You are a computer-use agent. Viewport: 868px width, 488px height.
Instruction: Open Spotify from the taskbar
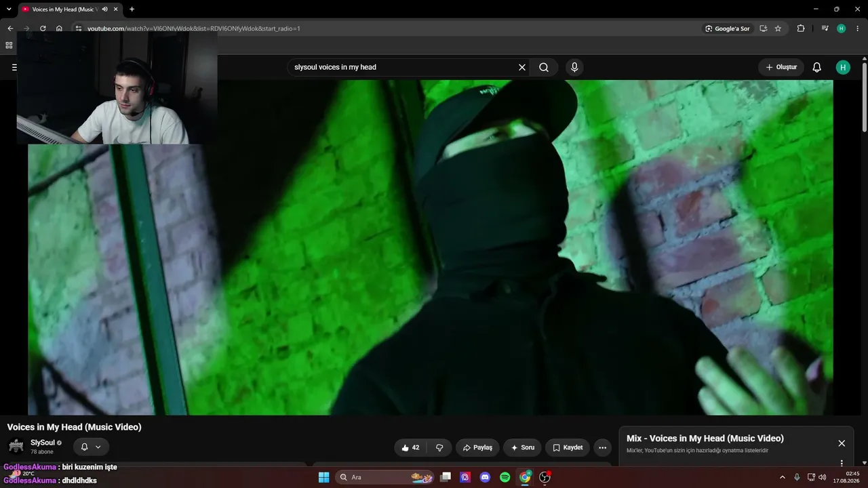505,477
